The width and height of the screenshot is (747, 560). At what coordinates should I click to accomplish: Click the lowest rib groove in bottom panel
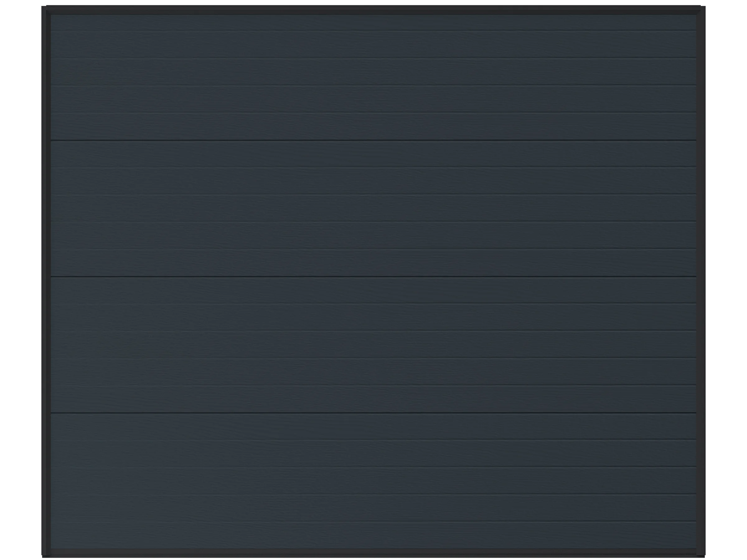(373, 521)
